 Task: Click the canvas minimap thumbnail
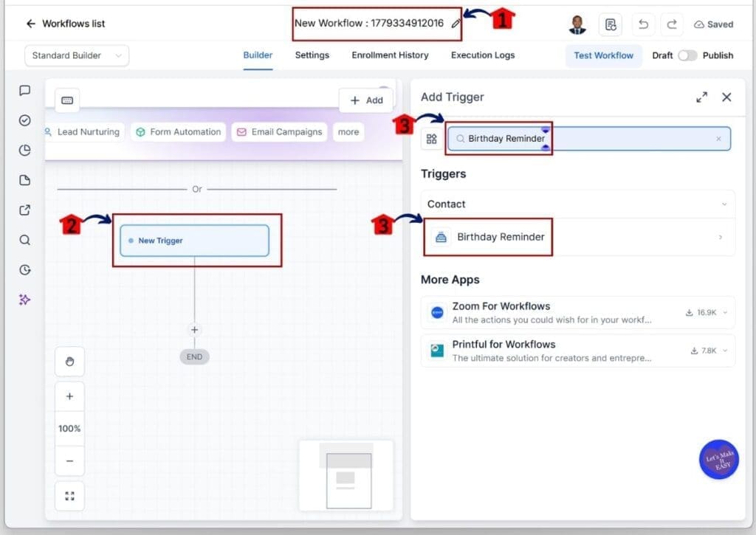coord(346,475)
